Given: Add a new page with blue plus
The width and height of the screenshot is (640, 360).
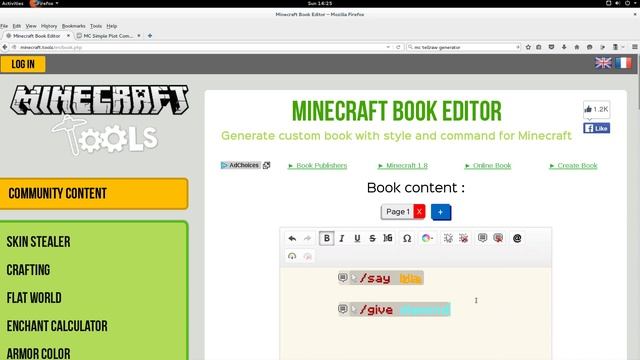Looking at the screenshot, I should [440, 212].
